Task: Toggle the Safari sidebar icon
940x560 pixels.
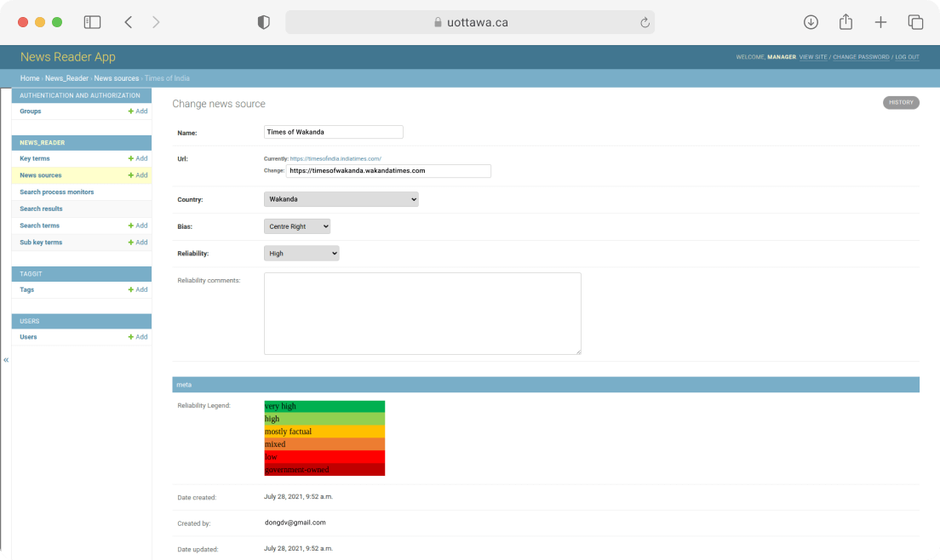Action: pyautogui.click(x=92, y=22)
